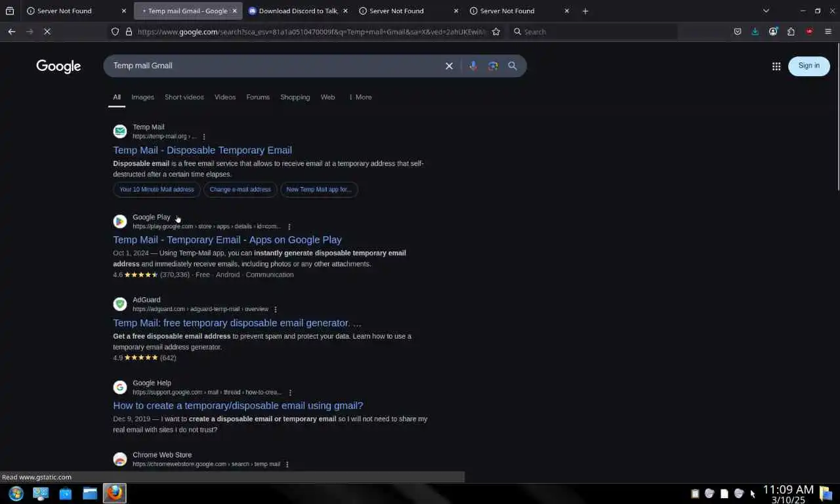Click the shield tracking protection icon
The height and width of the screenshot is (504, 840).
click(115, 31)
